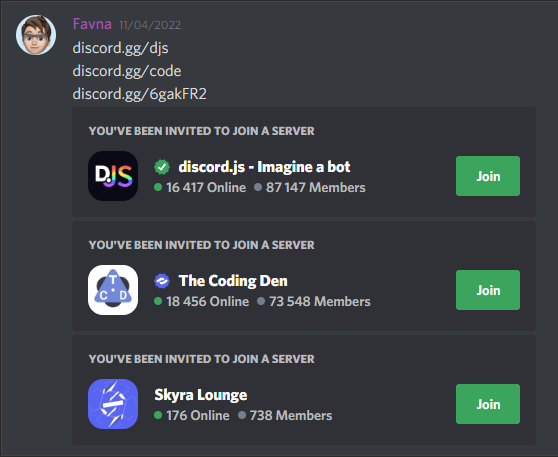Image resolution: width=558 pixels, height=457 pixels.
Task: Click the Skyra Lounge server icon
Action: (113, 404)
